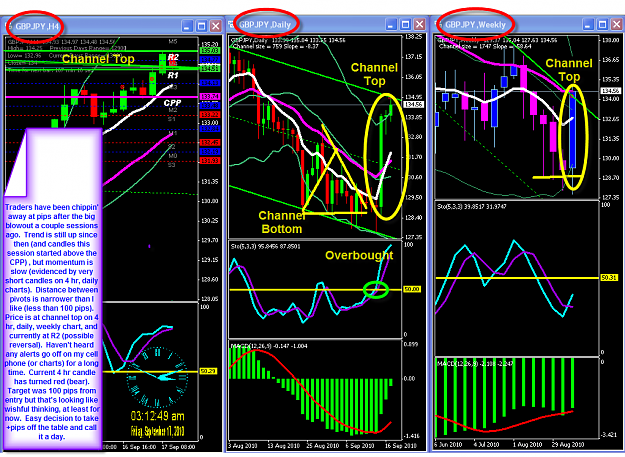
Task: Click the 'Channel Bottom' label on the Daily chart
Action: [x=282, y=222]
